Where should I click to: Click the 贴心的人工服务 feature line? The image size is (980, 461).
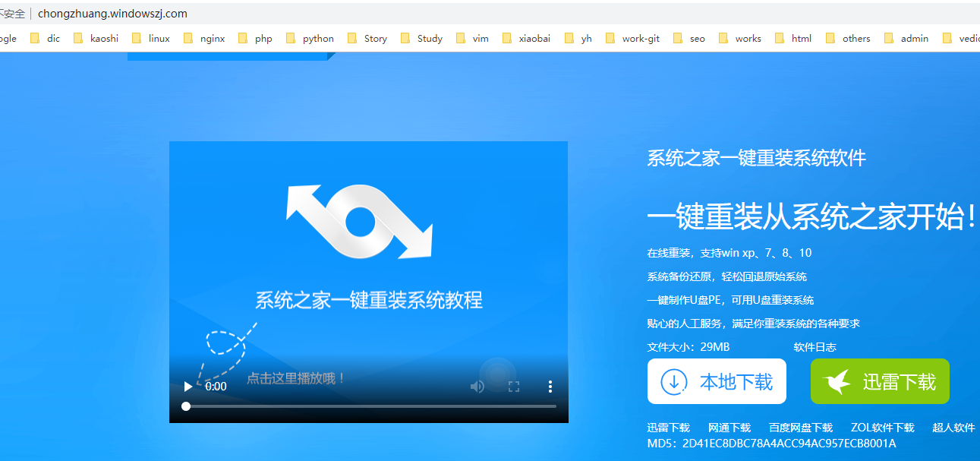tap(753, 324)
